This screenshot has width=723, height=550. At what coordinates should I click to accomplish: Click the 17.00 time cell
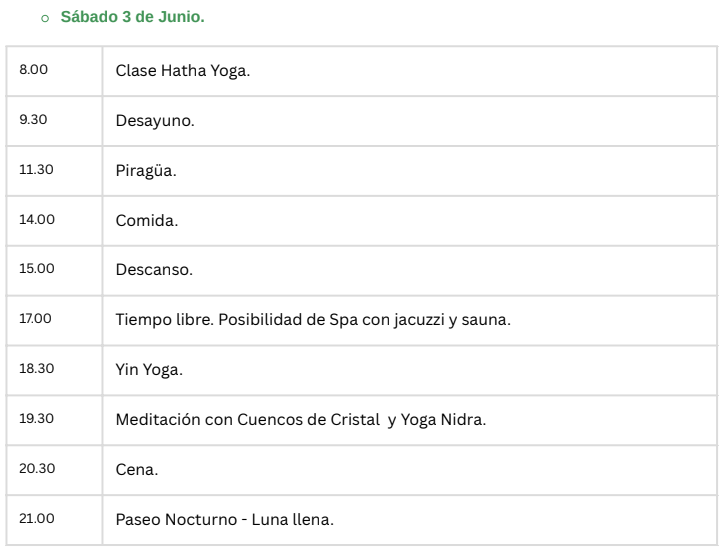click(54, 320)
